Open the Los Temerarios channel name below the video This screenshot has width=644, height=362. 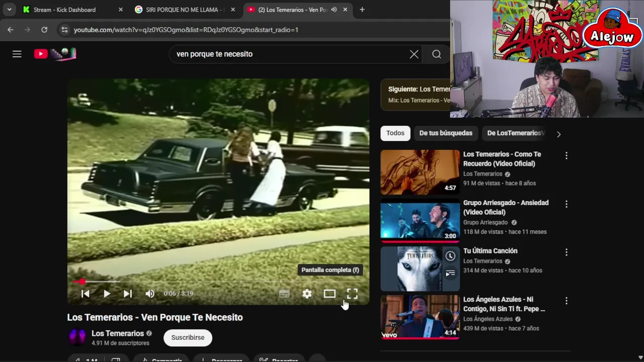tap(118, 333)
